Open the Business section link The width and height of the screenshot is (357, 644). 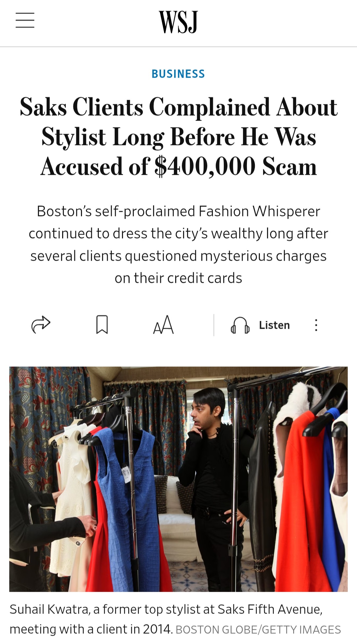pyautogui.click(x=178, y=74)
